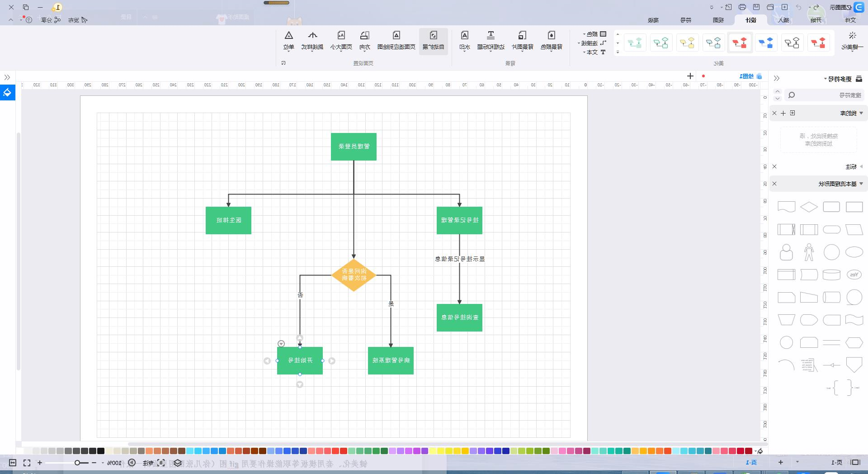
Task: Select the diamond decision shape in library
Action: (x=809, y=207)
